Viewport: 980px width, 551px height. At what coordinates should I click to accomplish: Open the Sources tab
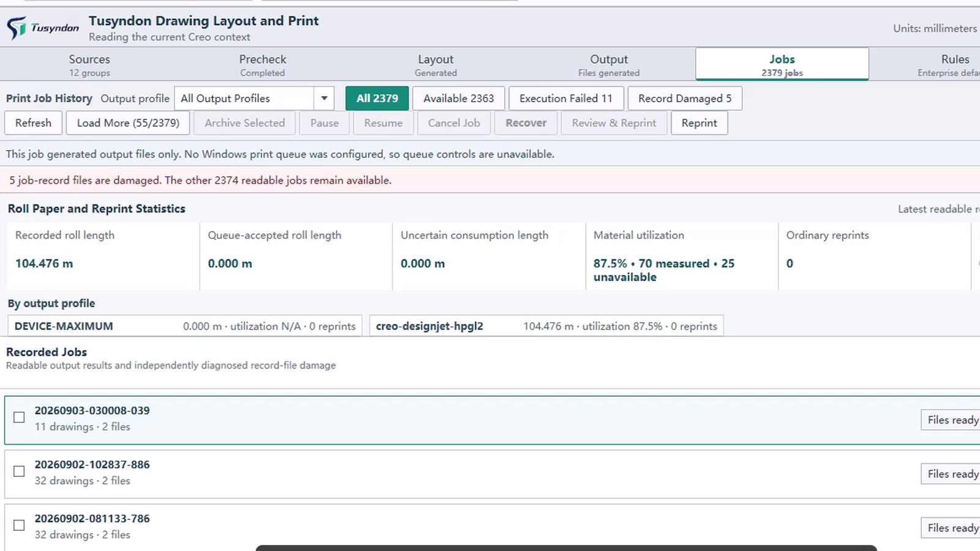[89, 64]
